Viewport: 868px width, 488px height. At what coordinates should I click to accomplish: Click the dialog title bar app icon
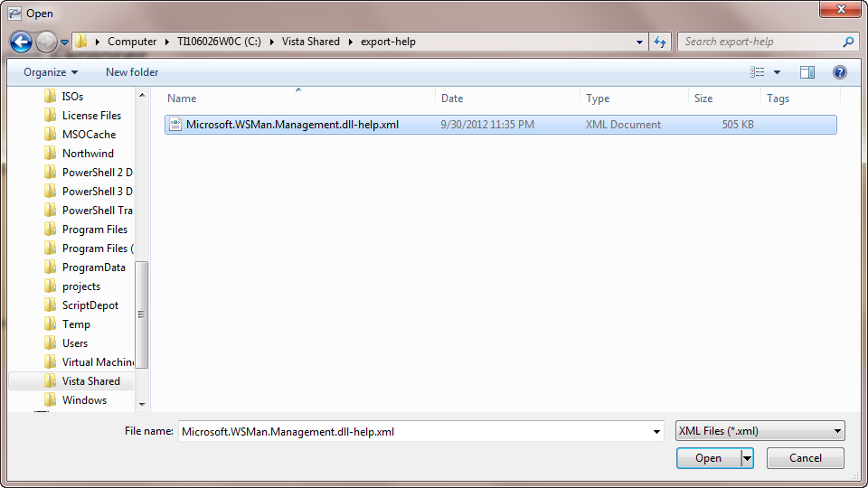point(15,14)
